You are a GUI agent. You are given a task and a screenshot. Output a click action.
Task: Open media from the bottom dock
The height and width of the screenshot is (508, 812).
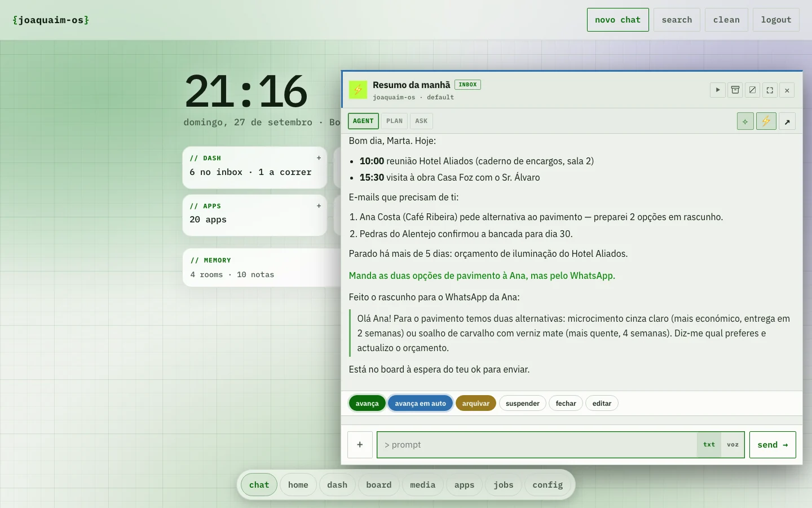(423, 485)
